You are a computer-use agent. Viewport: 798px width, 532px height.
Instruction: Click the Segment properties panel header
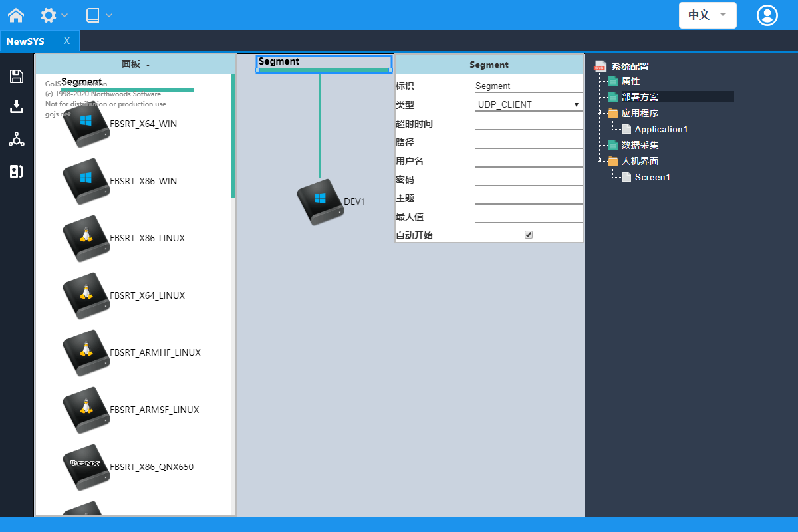pos(489,65)
